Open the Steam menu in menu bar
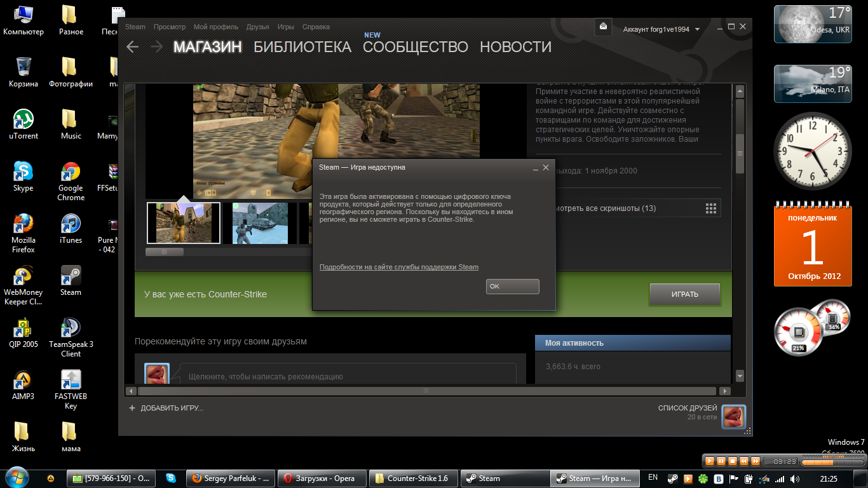 pos(135,27)
